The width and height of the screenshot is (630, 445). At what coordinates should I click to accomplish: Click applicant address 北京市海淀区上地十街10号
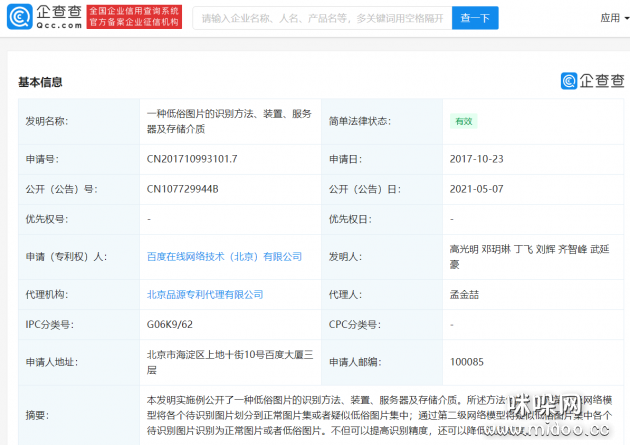coord(230,362)
